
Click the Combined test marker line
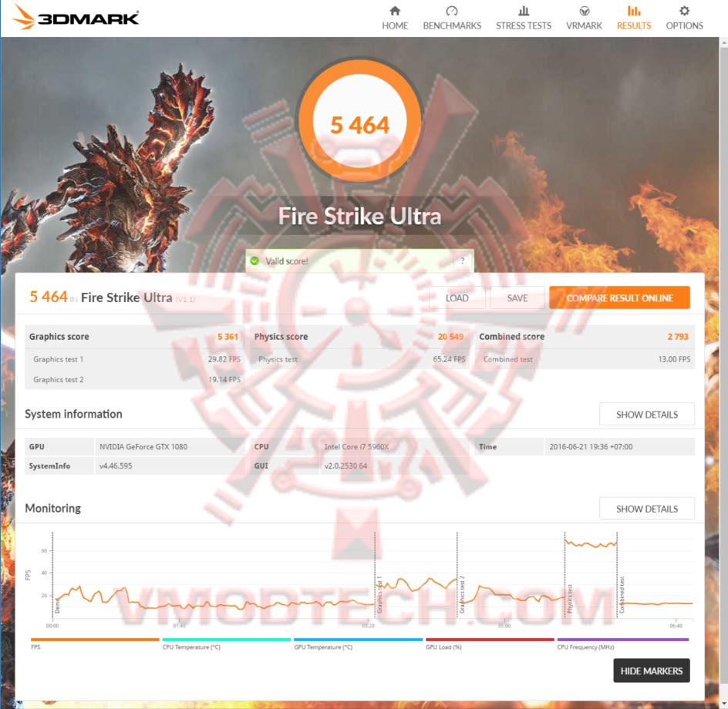617,575
